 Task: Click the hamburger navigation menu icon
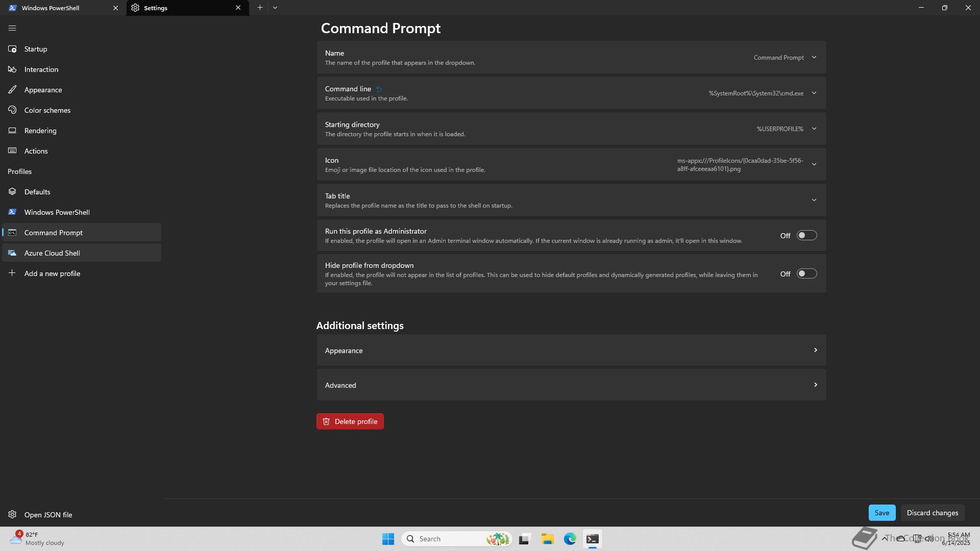coord(12,29)
